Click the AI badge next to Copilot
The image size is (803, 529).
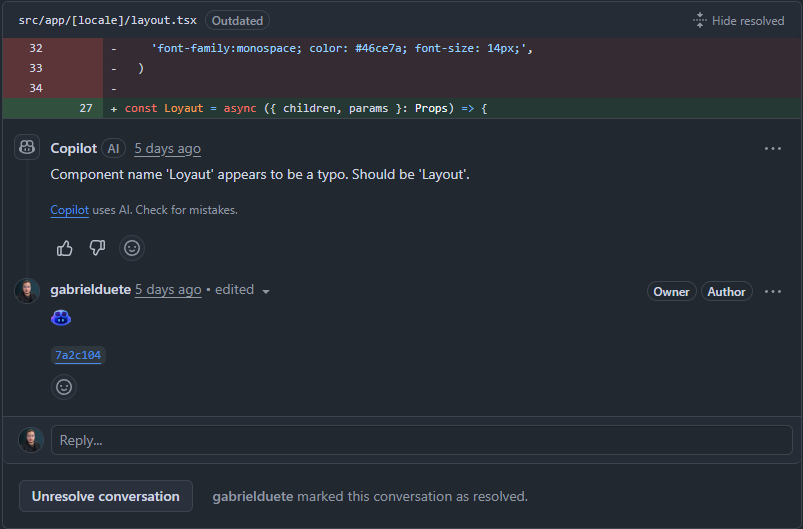pyautogui.click(x=113, y=149)
